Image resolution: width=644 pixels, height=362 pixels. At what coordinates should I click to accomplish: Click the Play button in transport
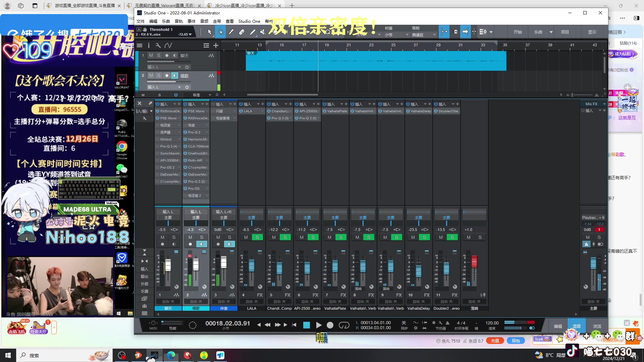pyautogui.click(x=319, y=325)
